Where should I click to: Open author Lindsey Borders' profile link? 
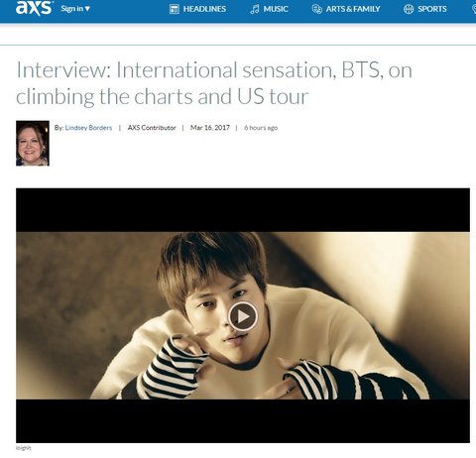pyautogui.click(x=88, y=128)
